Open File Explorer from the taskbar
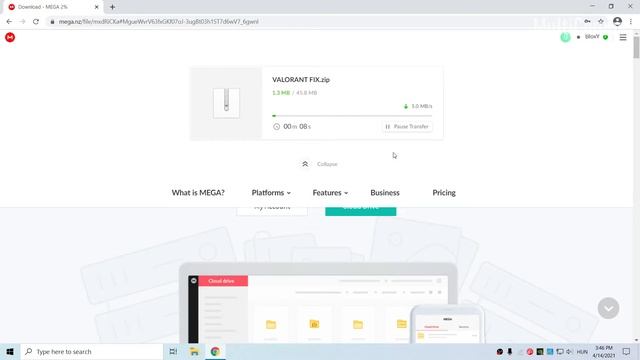 194,351
